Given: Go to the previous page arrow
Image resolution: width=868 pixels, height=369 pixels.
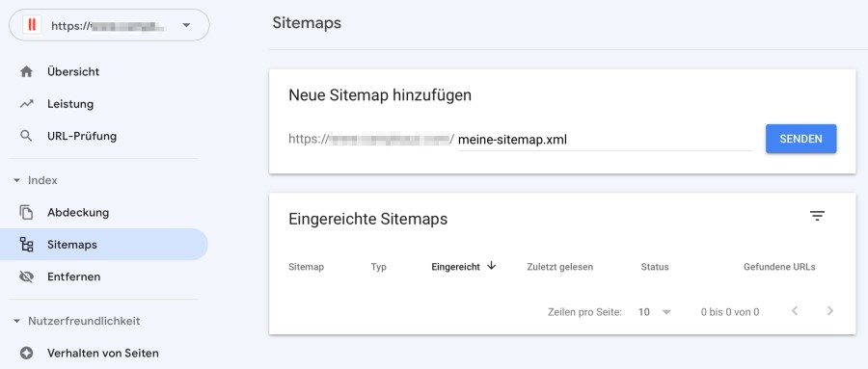Looking at the screenshot, I should pos(795,311).
